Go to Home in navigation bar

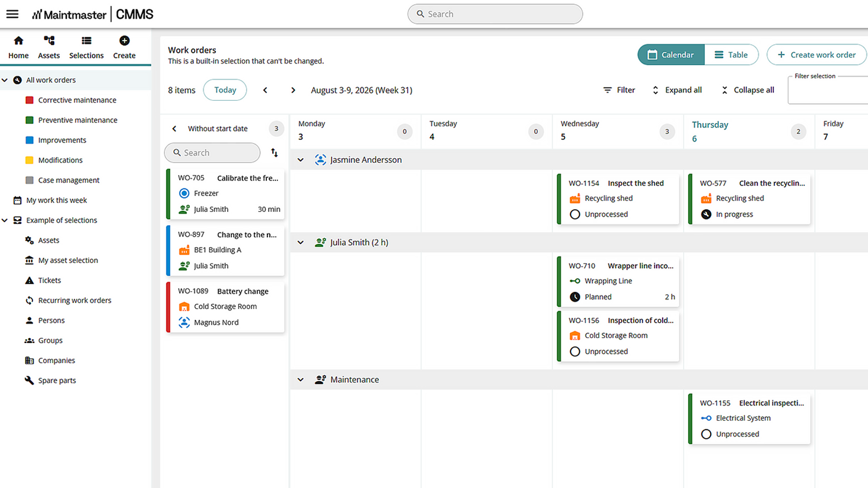(18, 47)
